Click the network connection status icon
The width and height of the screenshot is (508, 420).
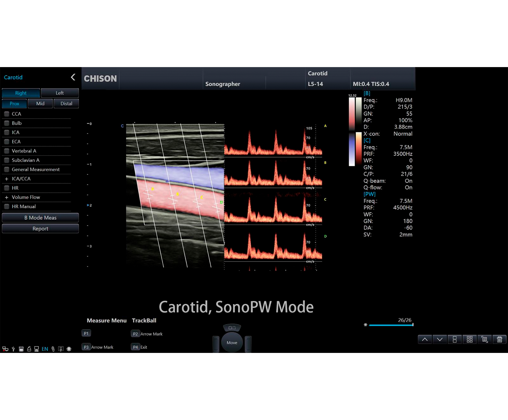[5, 349]
